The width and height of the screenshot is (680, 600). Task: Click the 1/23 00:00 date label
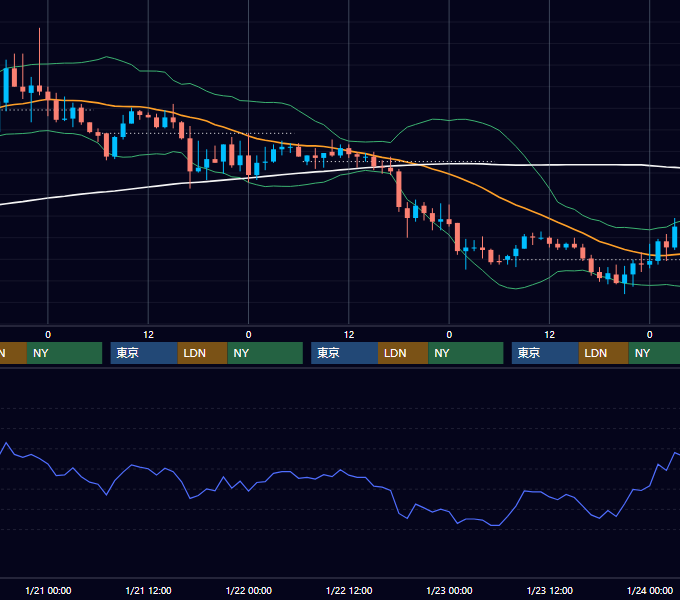[449, 590]
